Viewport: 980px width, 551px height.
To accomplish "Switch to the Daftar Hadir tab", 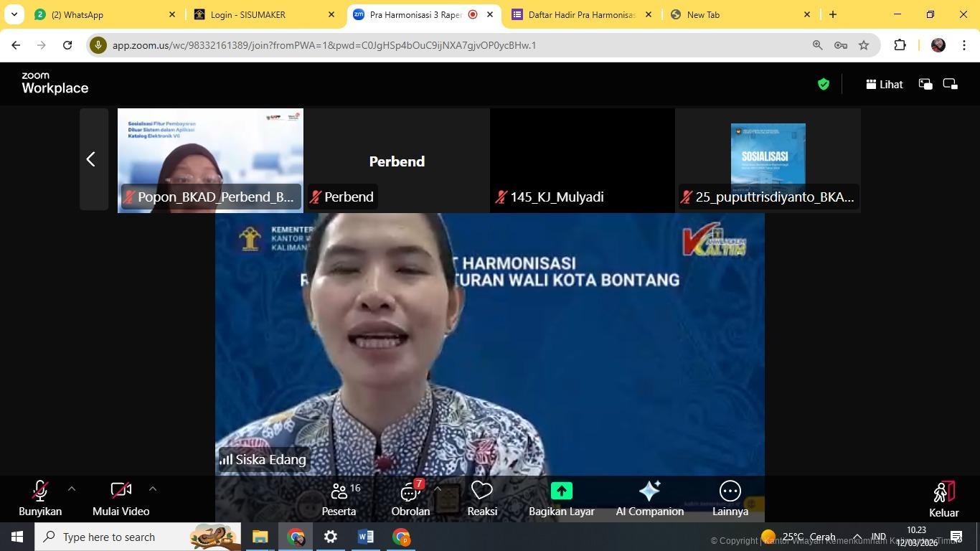I will click(x=574, y=14).
